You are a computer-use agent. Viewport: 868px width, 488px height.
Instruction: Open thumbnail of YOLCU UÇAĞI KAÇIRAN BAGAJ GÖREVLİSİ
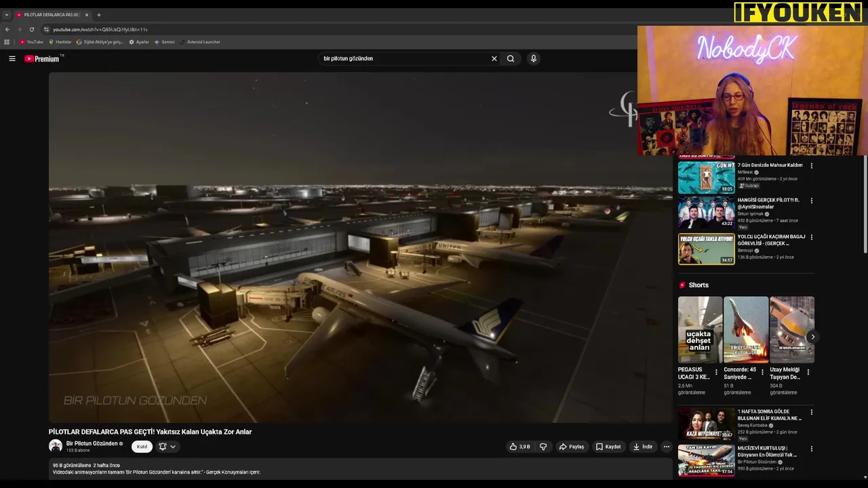706,249
